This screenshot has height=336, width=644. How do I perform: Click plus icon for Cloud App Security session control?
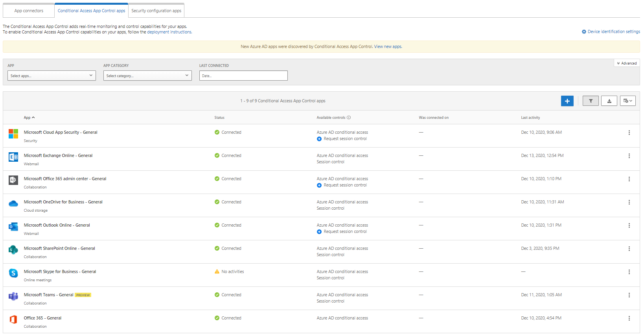click(x=319, y=139)
